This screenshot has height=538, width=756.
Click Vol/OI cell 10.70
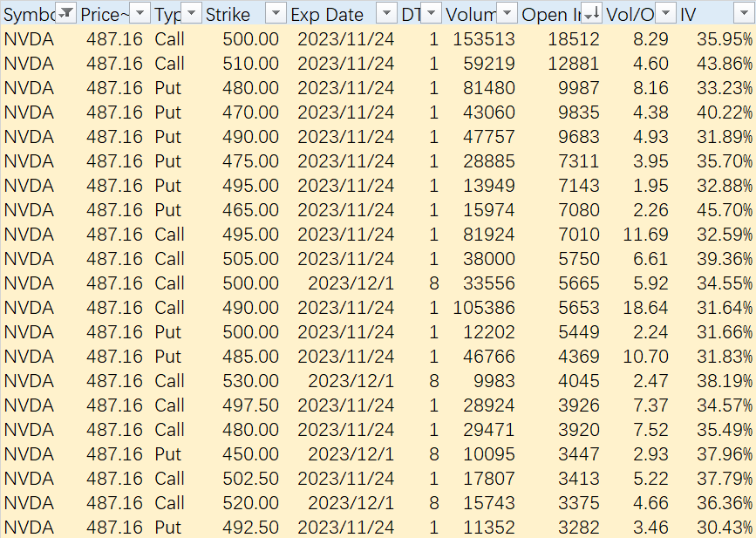645,357
